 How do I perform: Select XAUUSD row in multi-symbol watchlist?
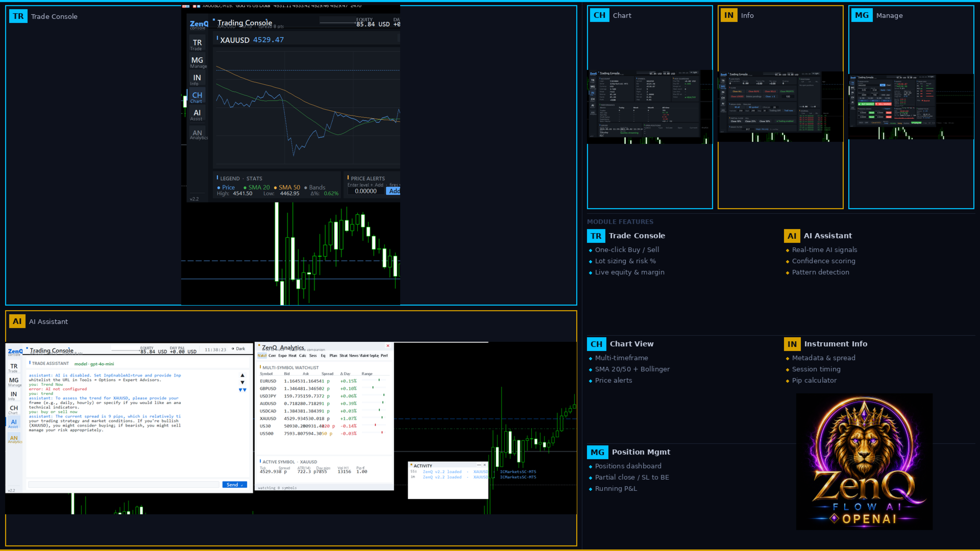(x=325, y=418)
